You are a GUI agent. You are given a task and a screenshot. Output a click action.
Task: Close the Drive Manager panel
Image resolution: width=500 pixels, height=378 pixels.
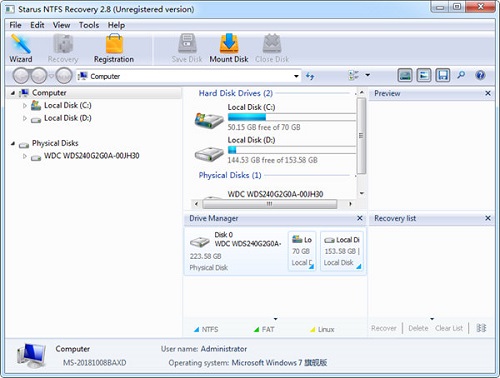click(360, 218)
